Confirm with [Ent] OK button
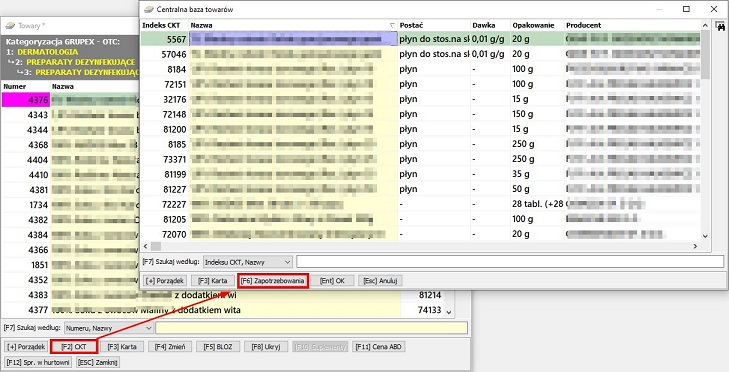Screen dimensions: 729x372 click(332, 281)
